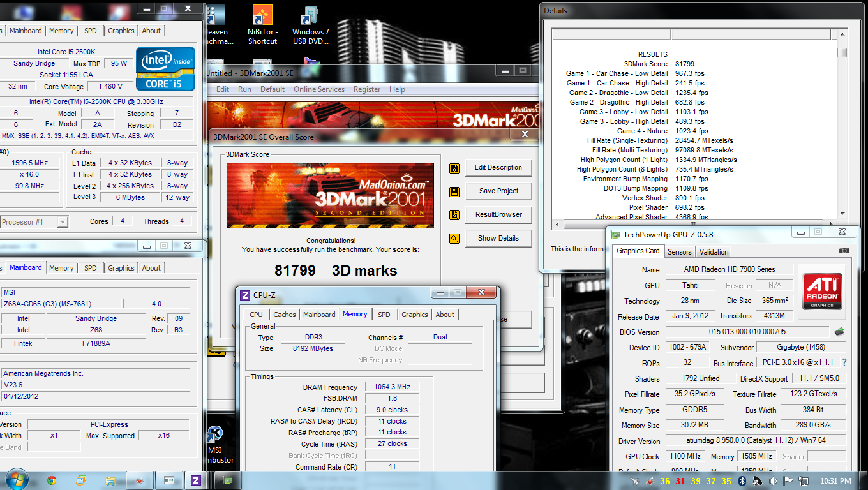868x490 pixels.
Task: Select the SPD tab in the top-left CPU-Z window
Action: click(91, 31)
